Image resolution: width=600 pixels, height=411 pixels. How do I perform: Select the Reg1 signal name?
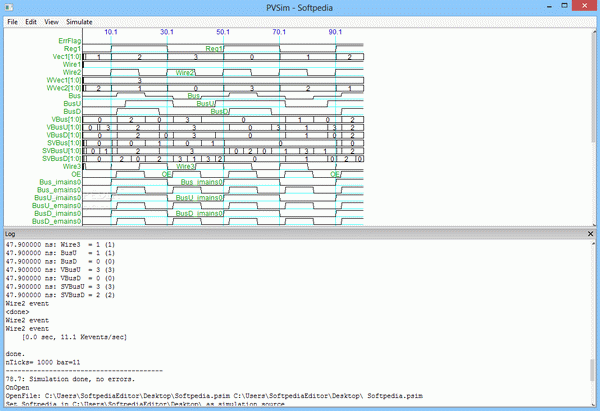72,49
